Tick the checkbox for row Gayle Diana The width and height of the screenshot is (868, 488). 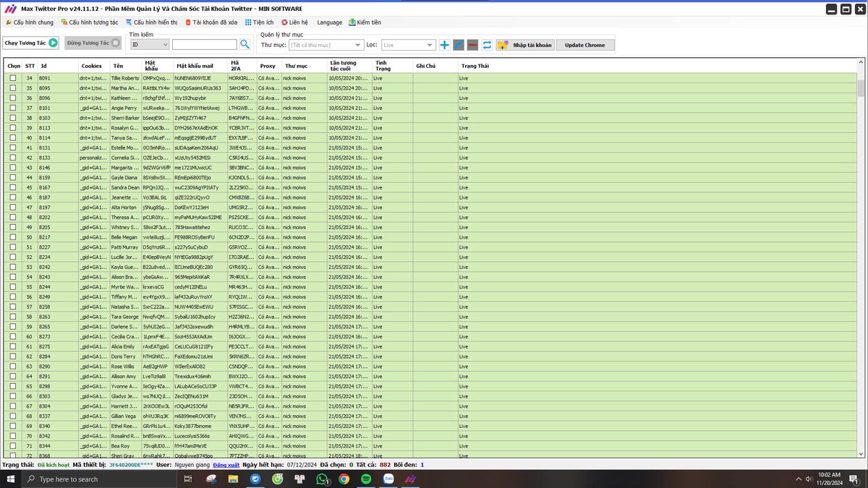coord(12,177)
